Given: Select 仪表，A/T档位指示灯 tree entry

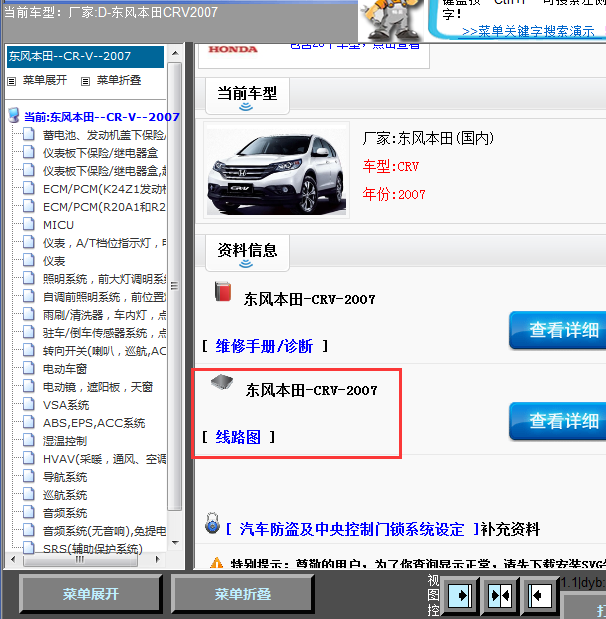Looking at the screenshot, I should point(104,243).
